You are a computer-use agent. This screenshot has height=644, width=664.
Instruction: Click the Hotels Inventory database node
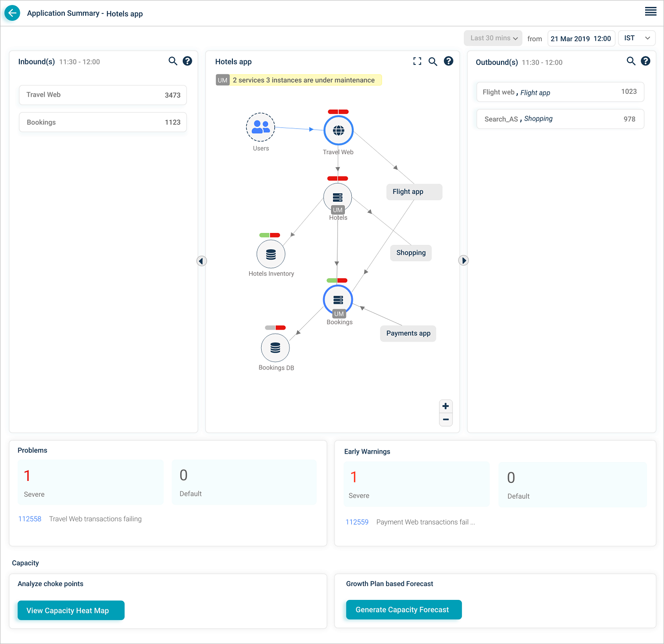coord(271,254)
